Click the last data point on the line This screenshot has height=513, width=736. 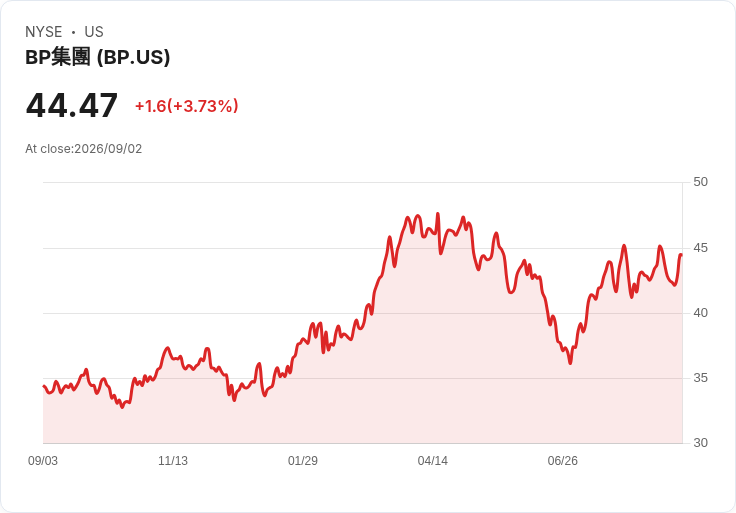681,255
